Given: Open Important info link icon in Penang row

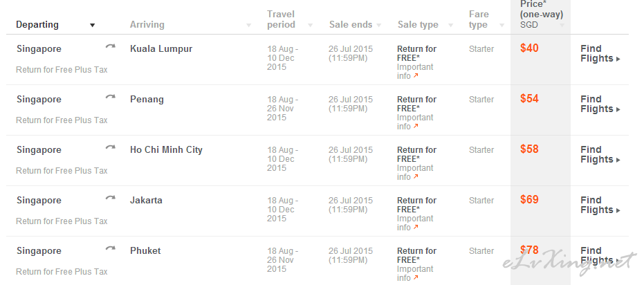Looking at the screenshot, I should pos(416,127).
